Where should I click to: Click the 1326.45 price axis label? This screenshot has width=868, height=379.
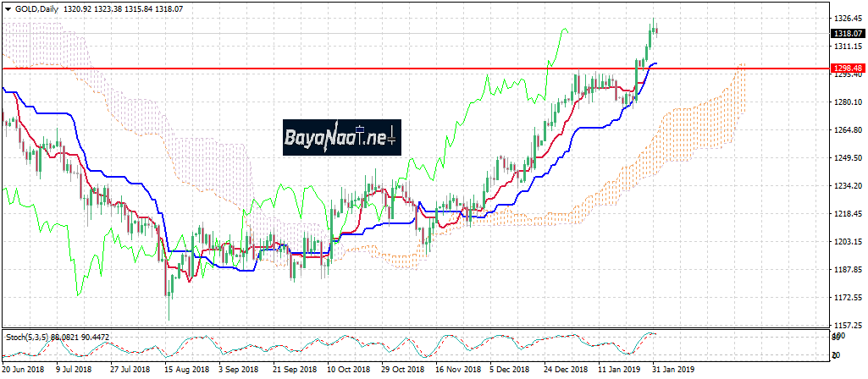pos(847,18)
